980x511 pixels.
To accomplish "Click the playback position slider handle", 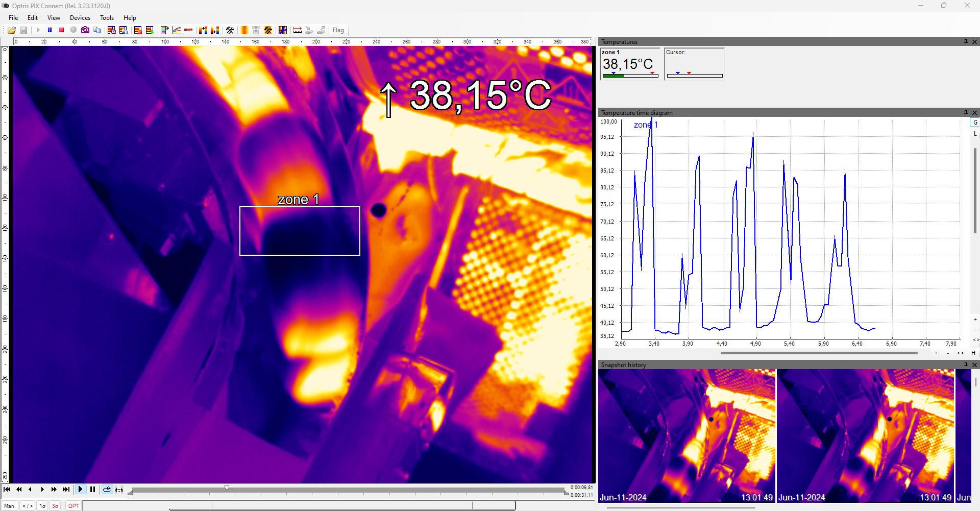I will pyautogui.click(x=227, y=488).
